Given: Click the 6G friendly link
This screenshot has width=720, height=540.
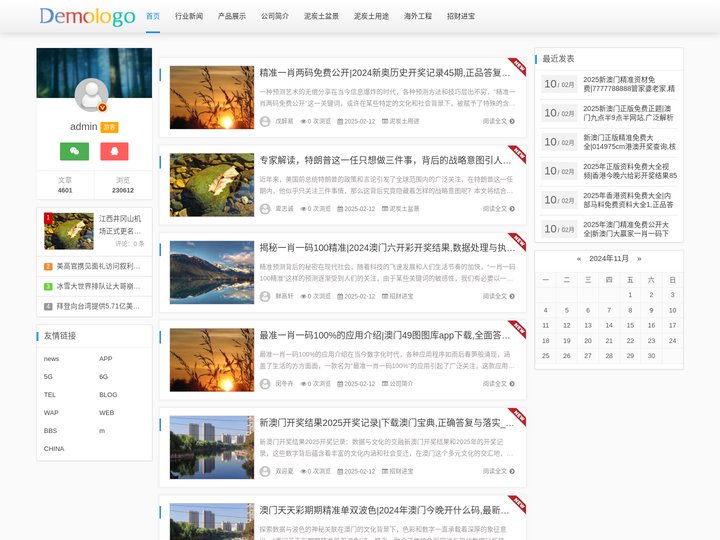Looking at the screenshot, I should click(104, 377).
